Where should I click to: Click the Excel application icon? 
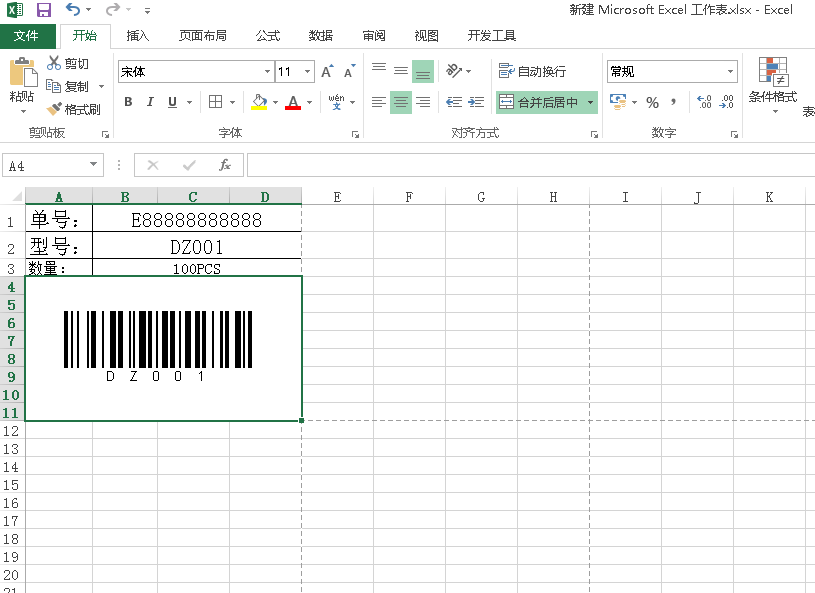(x=15, y=10)
